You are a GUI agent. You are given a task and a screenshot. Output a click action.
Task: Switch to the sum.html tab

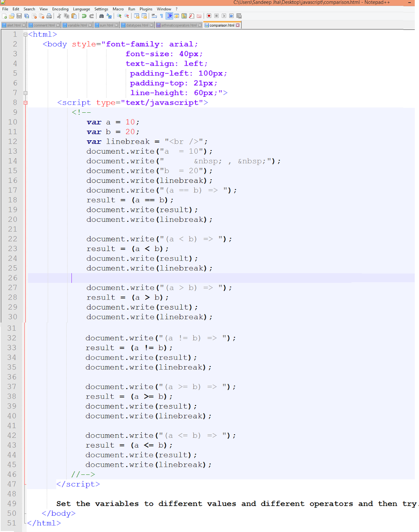coord(106,25)
